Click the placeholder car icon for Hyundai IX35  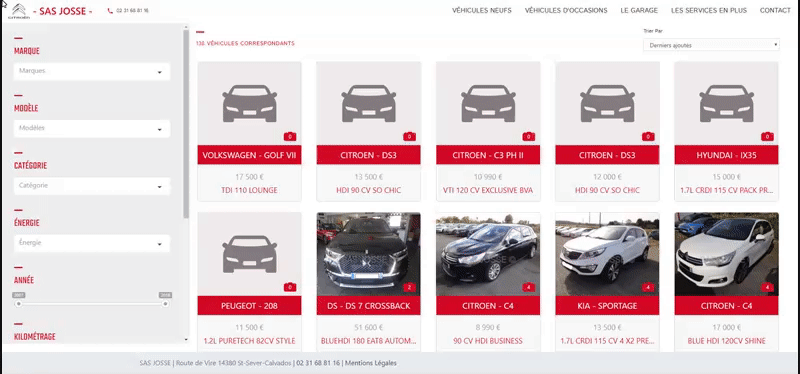tap(726, 104)
